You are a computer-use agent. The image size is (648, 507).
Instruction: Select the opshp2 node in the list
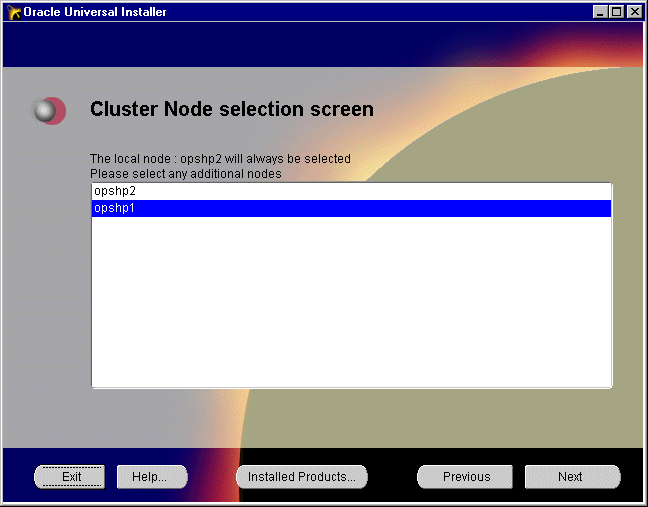(x=351, y=191)
